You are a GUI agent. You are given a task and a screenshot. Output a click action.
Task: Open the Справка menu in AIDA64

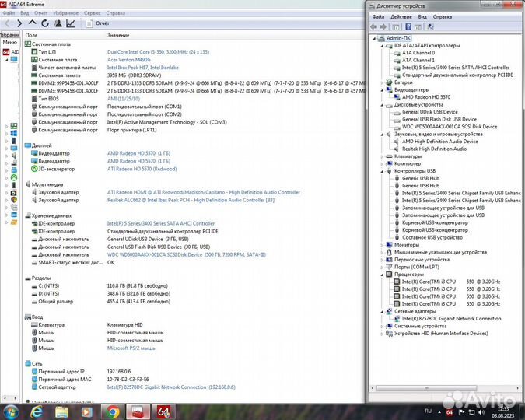(x=116, y=13)
